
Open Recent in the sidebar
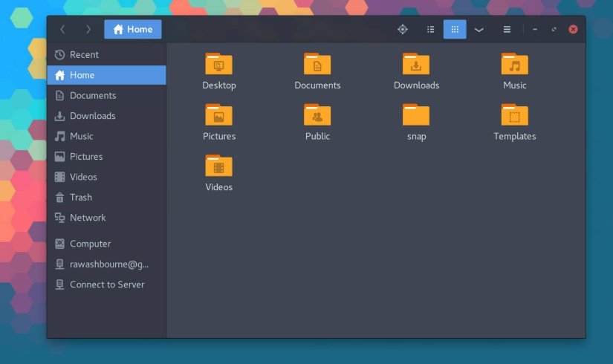[106, 55]
